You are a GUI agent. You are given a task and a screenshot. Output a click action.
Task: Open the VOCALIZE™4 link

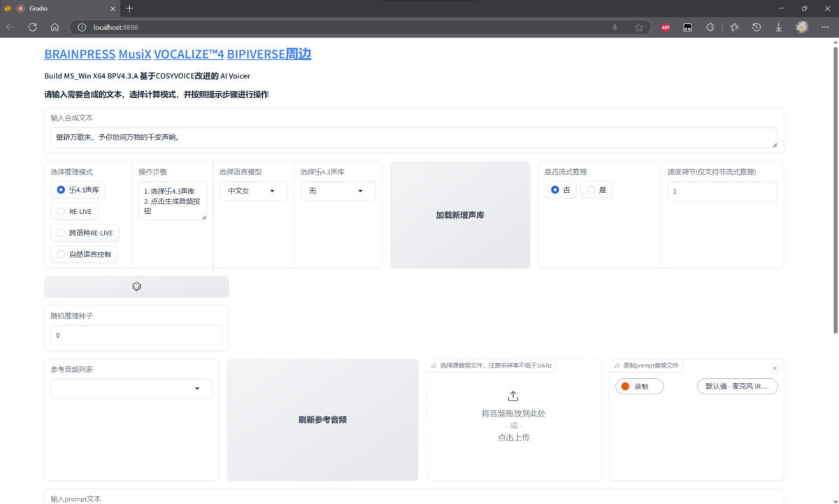tap(189, 54)
